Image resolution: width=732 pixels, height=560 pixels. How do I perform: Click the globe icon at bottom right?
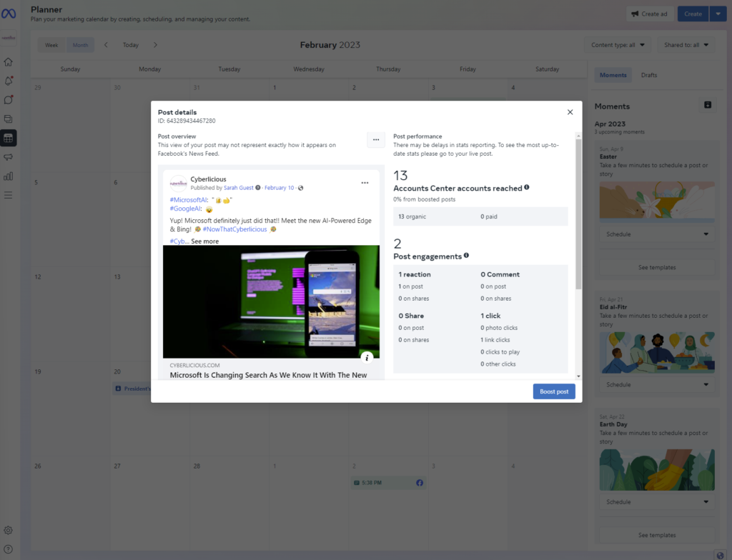pyautogui.click(x=721, y=555)
